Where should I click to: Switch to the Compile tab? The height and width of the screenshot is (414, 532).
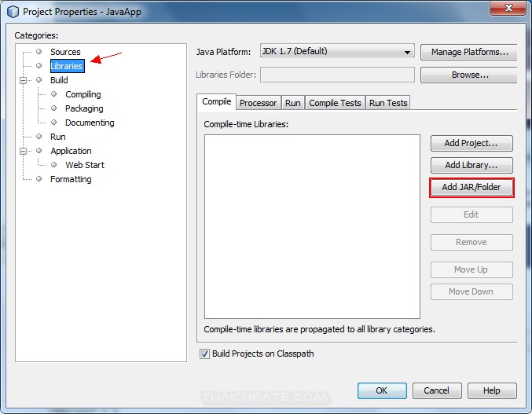(x=216, y=101)
